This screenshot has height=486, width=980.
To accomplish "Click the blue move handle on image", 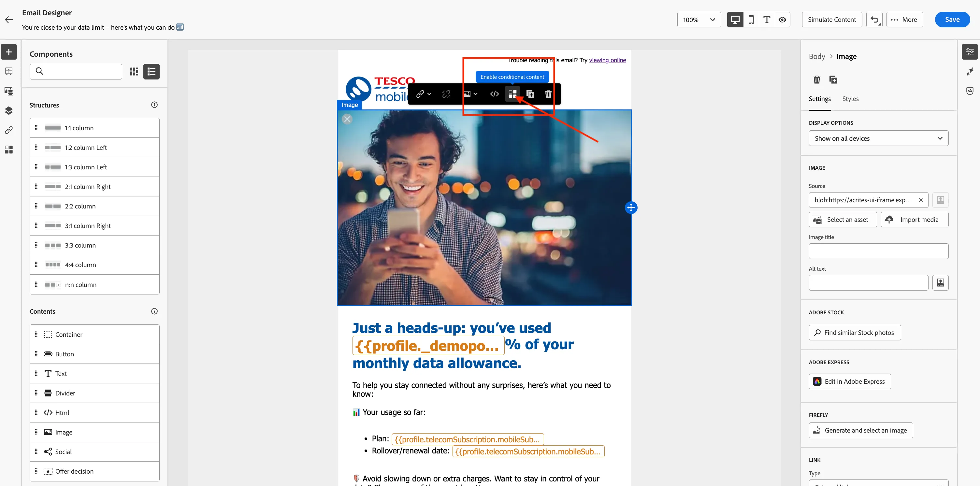I will (631, 207).
